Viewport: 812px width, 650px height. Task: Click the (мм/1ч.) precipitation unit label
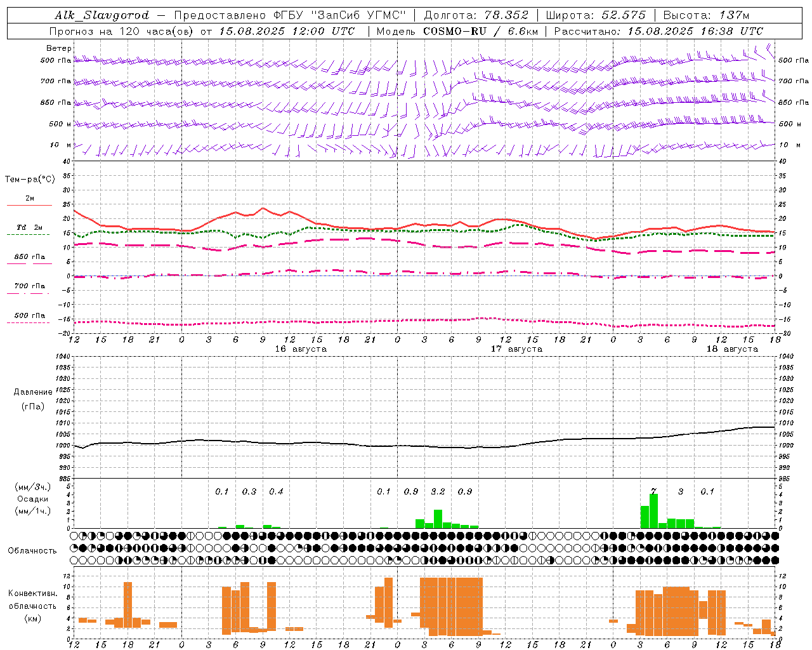point(32,511)
